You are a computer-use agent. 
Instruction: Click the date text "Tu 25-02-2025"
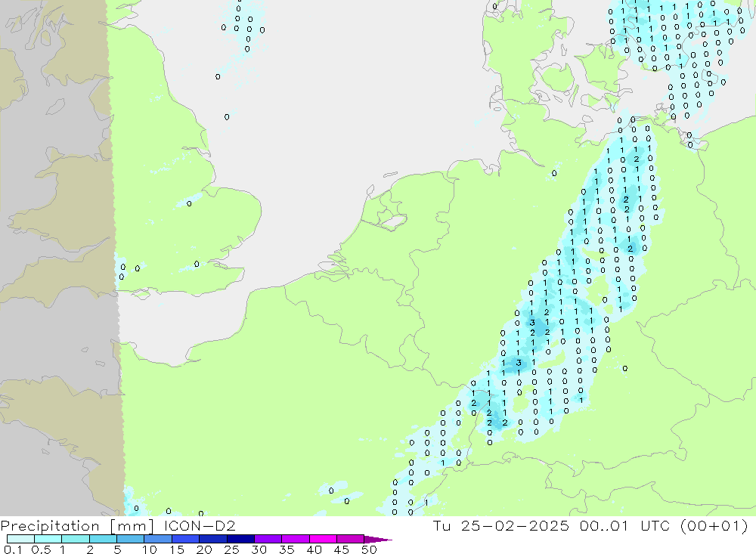tap(501, 525)
